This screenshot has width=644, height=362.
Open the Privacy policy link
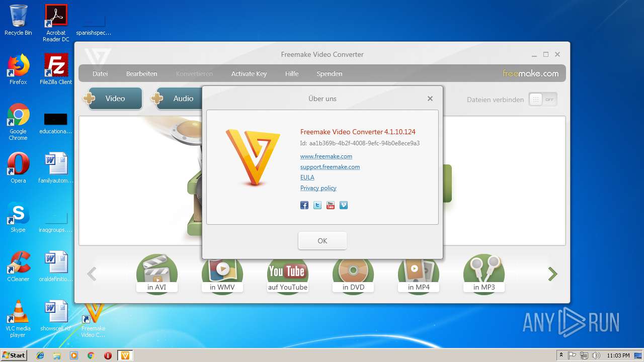(x=318, y=188)
